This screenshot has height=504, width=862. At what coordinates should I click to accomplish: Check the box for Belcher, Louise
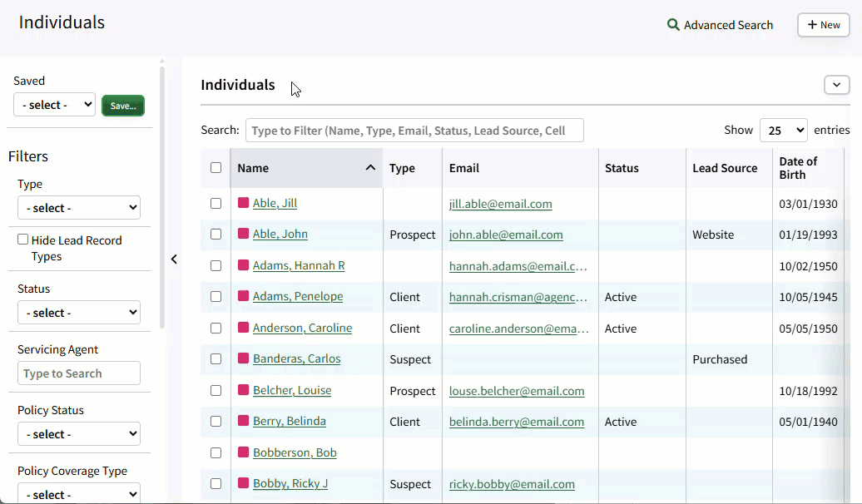point(216,390)
